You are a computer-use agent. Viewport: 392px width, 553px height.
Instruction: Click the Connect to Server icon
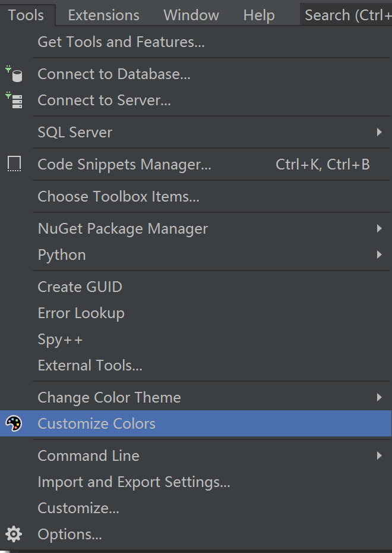point(14,100)
